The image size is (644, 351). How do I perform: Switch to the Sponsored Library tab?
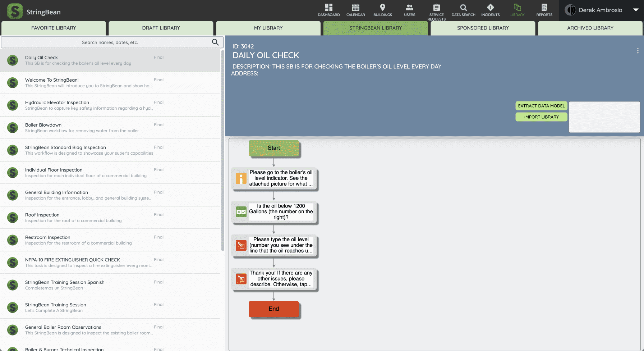(x=483, y=28)
